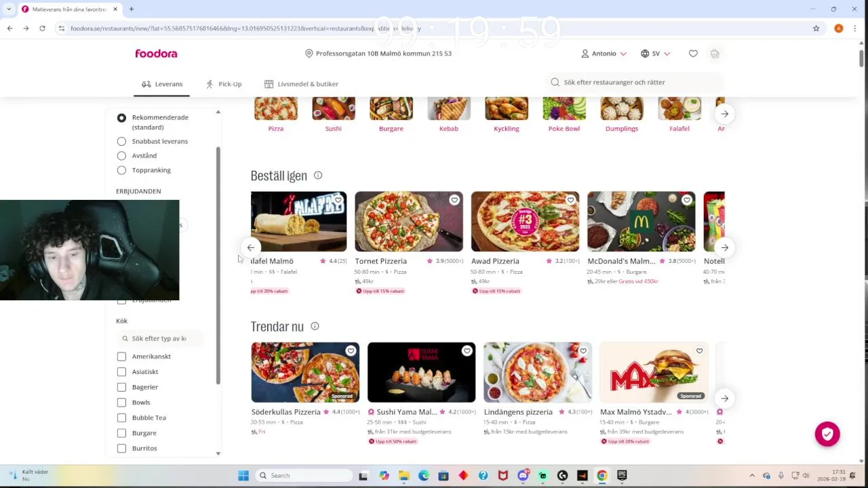Check the Burritos cuisine filter
The image size is (868, 488).
pyautogui.click(x=121, y=448)
